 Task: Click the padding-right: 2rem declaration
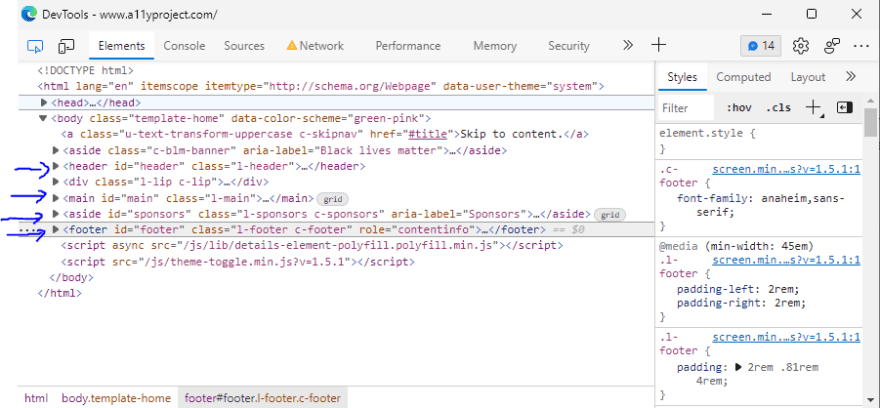741,303
